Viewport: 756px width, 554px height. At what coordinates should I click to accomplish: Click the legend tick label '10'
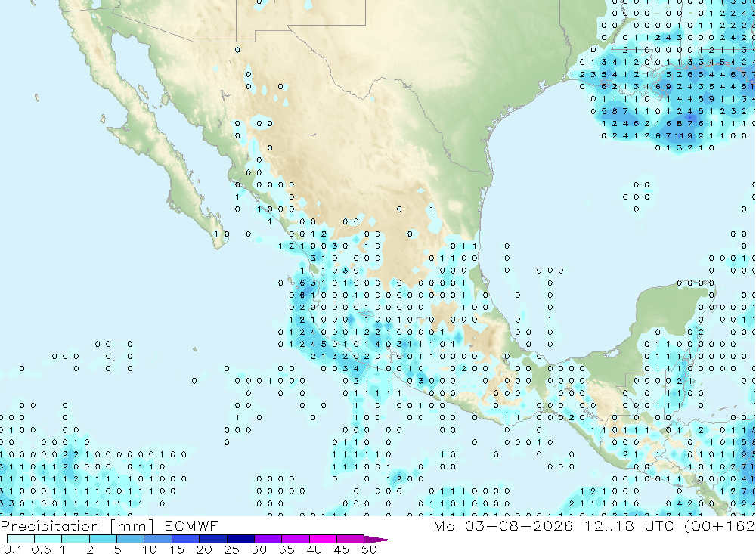pyautogui.click(x=150, y=549)
